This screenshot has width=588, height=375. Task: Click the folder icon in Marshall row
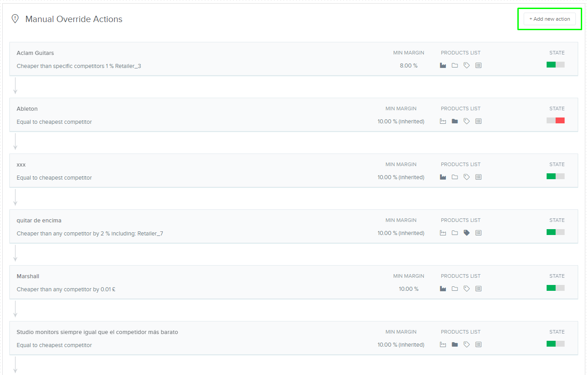point(455,289)
